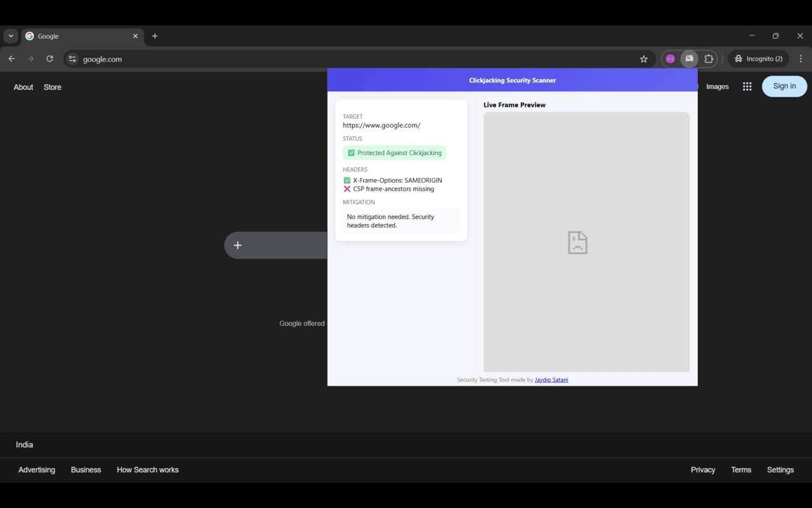The image size is (812, 508).
Task: Select the Google tab
Action: click(82, 36)
